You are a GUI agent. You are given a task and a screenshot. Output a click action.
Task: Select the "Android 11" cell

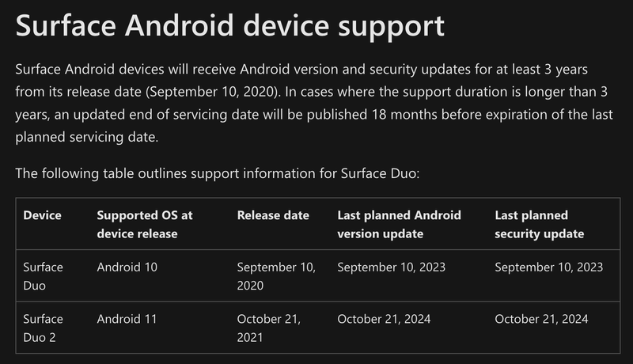point(127,320)
